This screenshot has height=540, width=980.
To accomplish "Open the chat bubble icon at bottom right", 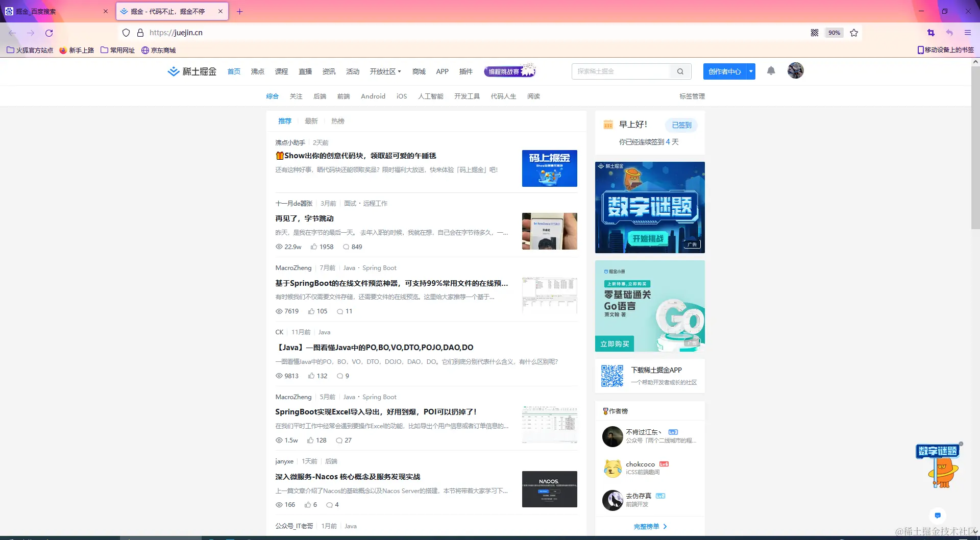I will point(938,516).
